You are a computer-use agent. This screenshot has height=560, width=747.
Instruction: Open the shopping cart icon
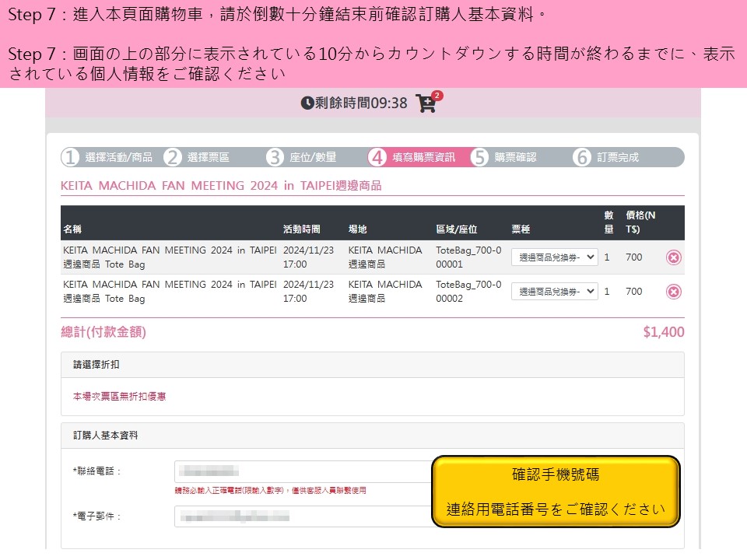tap(425, 103)
